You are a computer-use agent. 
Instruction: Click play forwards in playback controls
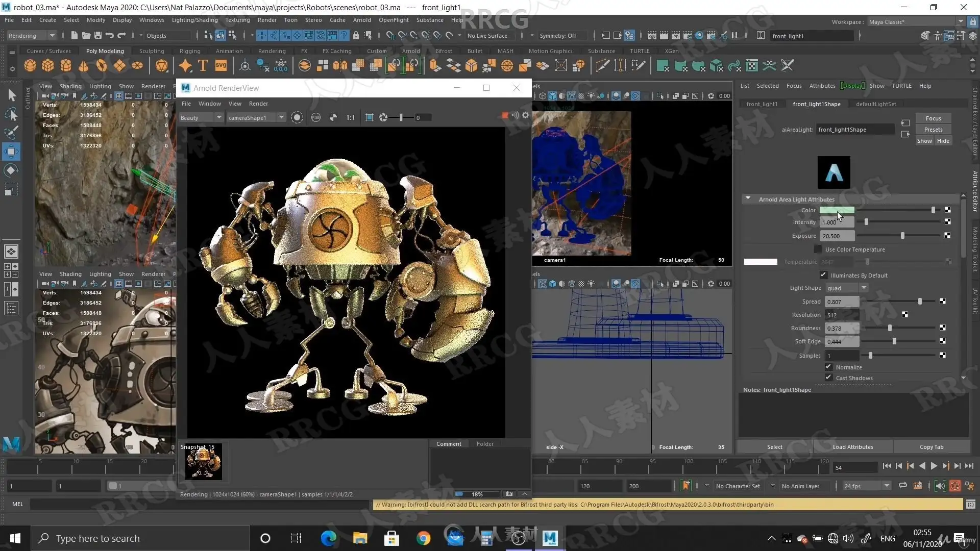(934, 466)
